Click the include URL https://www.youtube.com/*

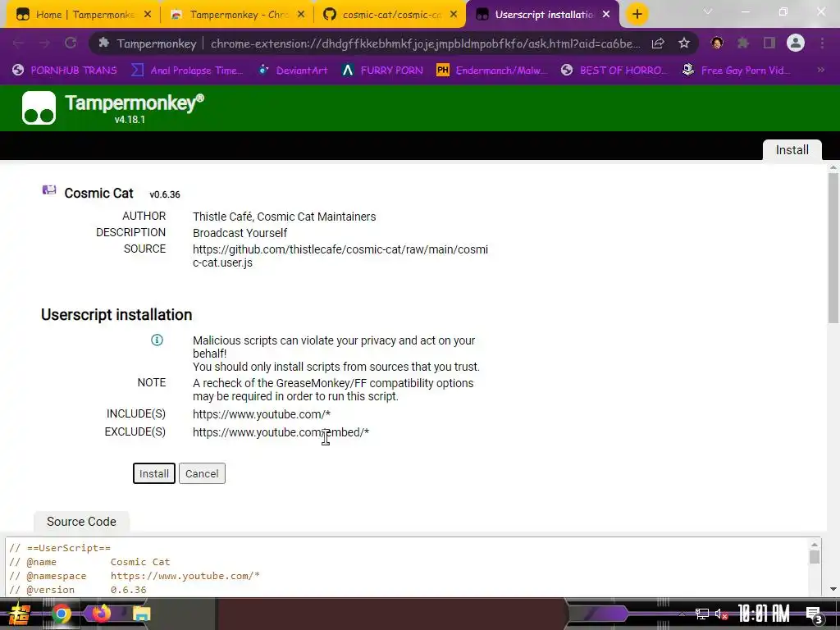click(262, 414)
